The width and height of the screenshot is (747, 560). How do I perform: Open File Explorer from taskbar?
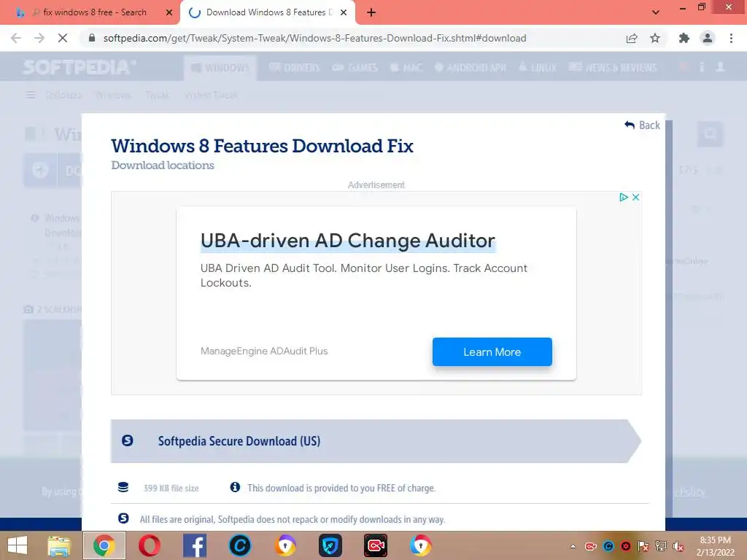click(x=59, y=545)
